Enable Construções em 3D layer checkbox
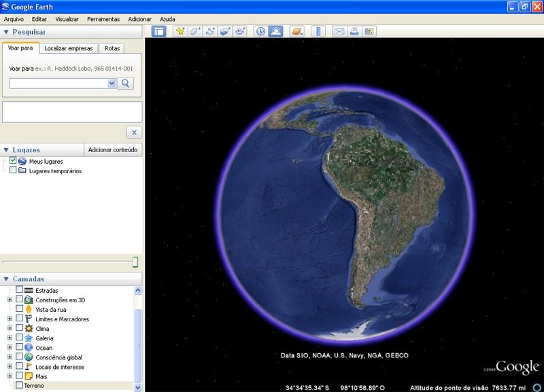 click(20, 299)
